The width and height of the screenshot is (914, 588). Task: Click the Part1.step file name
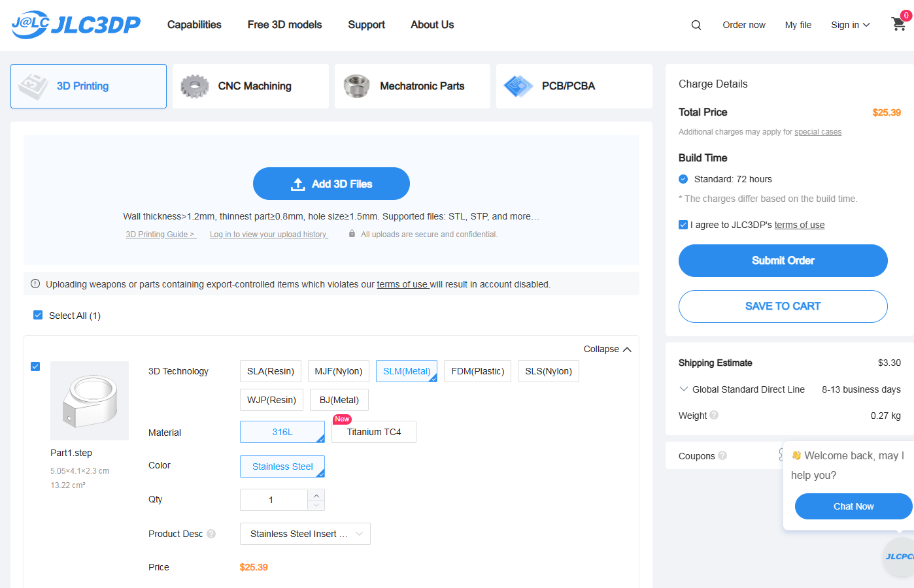[71, 453]
